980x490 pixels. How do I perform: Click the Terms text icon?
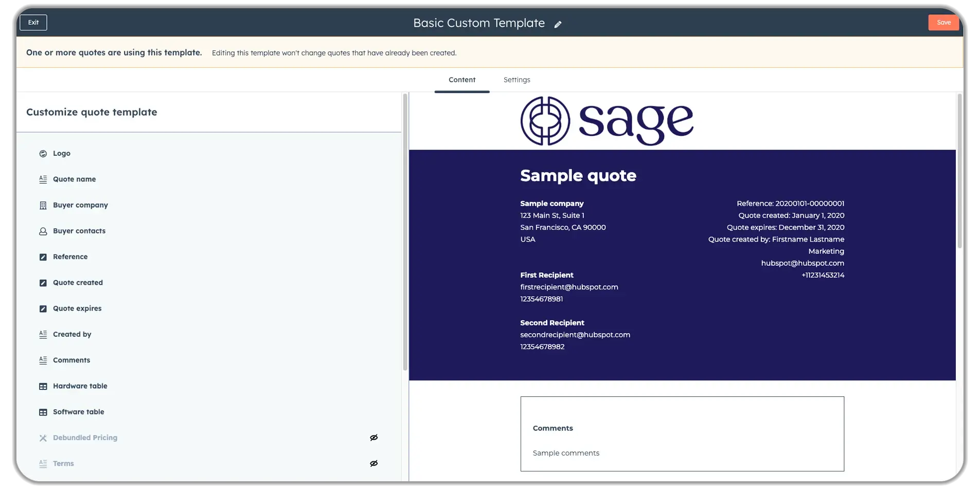point(43,464)
